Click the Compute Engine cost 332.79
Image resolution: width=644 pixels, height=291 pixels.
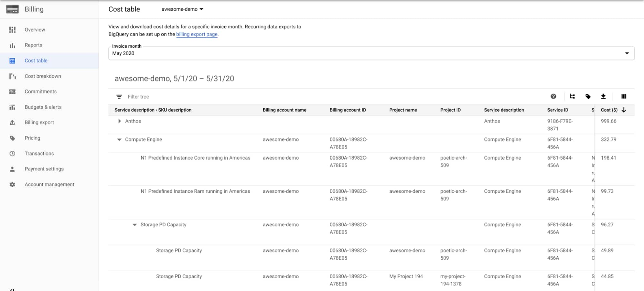click(x=608, y=140)
